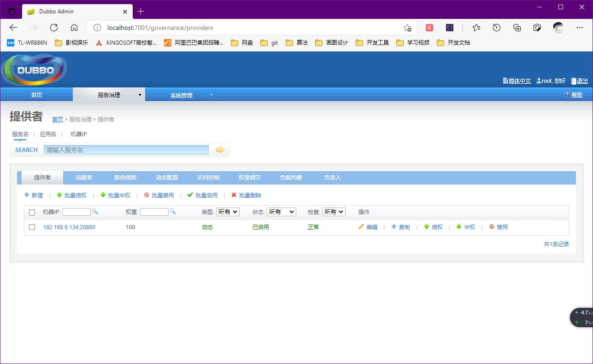Open 开发工具 bookmark folder
Screen dimensions: 593x364
click(x=372, y=42)
